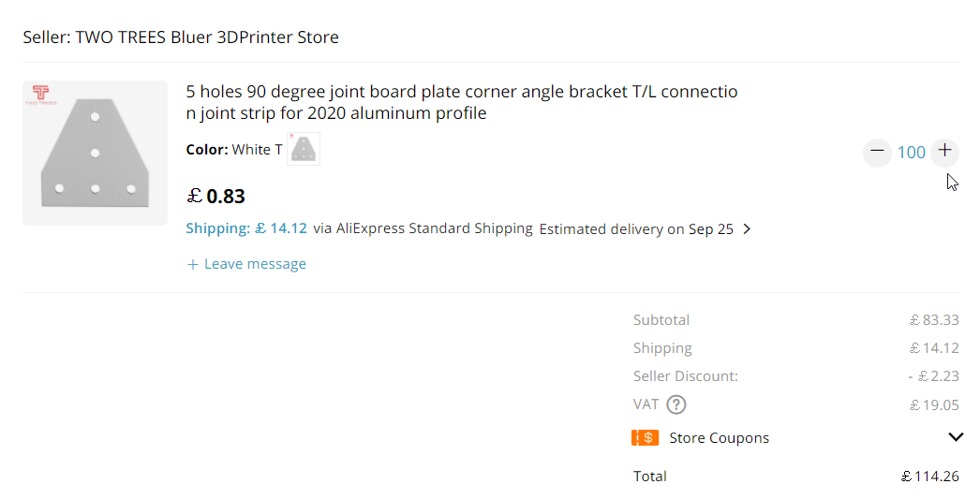Click the Estimated delivery on Sep 25 text
This screenshot has width=980, height=499.
(x=636, y=229)
